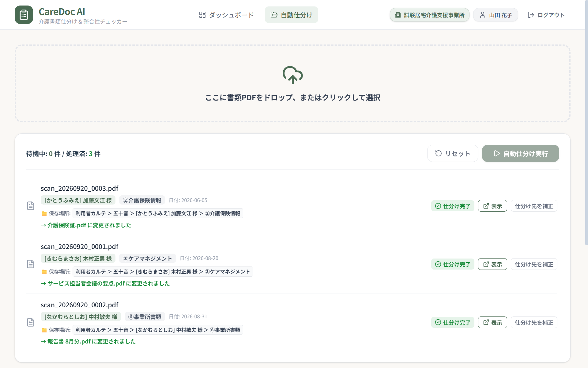Click the [かとうふみえ] 加藤文江 様 tag

coord(78,200)
